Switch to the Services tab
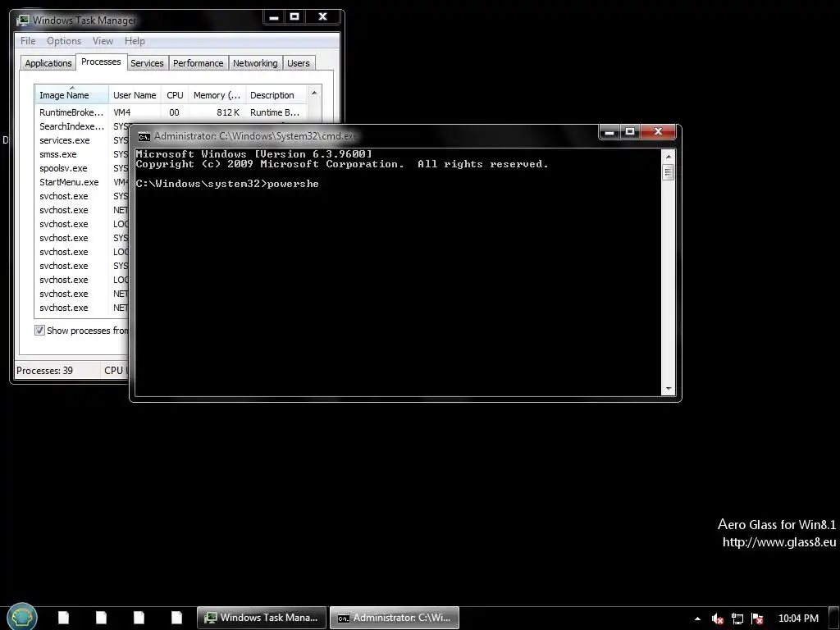Image resolution: width=840 pixels, height=630 pixels. point(147,63)
